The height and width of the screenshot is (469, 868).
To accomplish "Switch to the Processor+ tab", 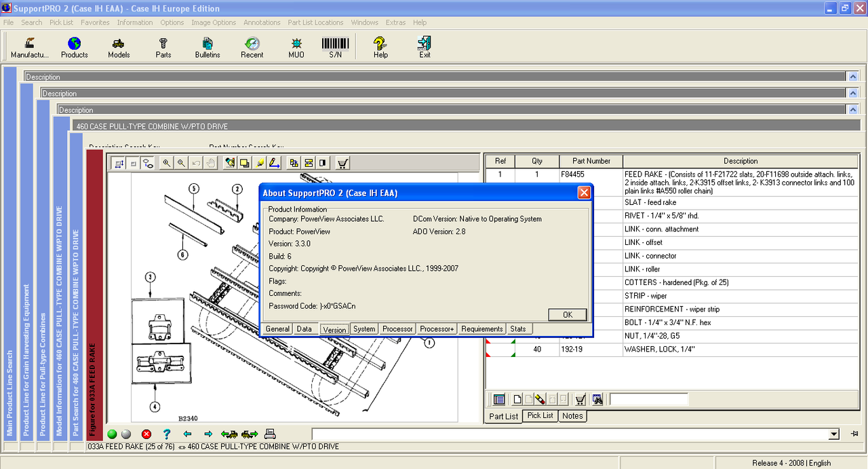I will 437,329.
